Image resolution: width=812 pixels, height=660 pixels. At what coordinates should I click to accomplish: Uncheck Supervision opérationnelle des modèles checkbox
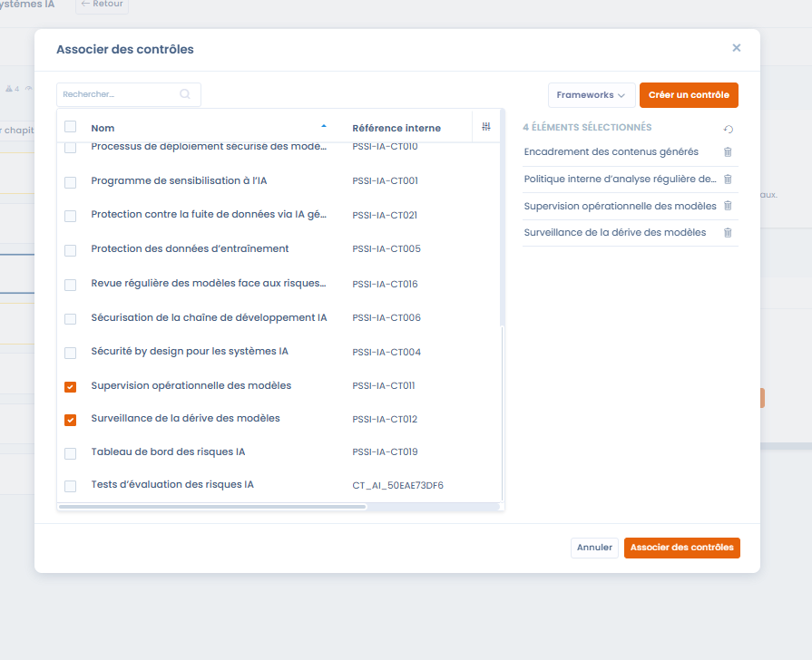click(71, 387)
